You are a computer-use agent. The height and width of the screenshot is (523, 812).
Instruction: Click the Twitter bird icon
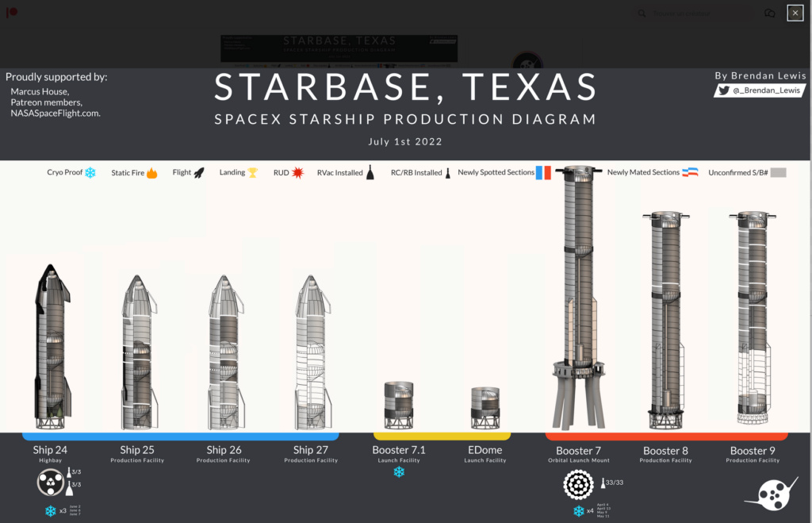(724, 90)
